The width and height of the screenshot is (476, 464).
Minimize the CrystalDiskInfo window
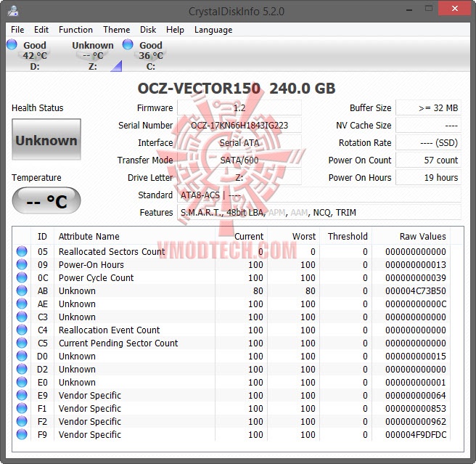pyautogui.click(x=409, y=9)
